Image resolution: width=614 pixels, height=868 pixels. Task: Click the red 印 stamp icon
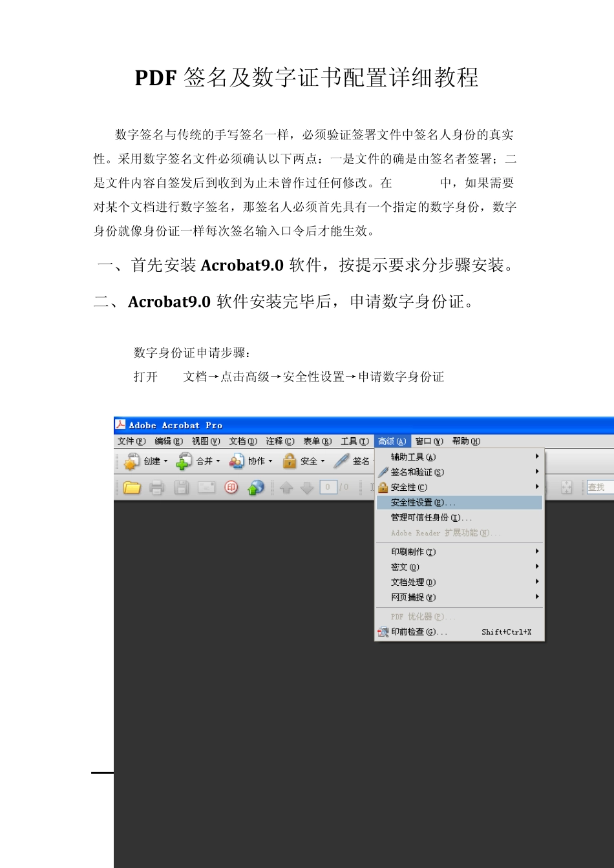pyautogui.click(x=231, y=488)
